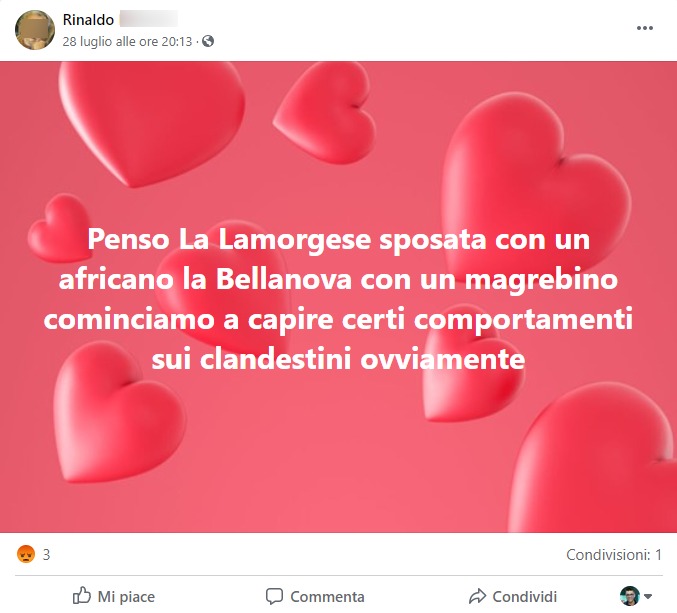This screenshot has width=677, height=613.
Task: View the Condivisioni: 1 shares list
Action: (x=614, y=555)
